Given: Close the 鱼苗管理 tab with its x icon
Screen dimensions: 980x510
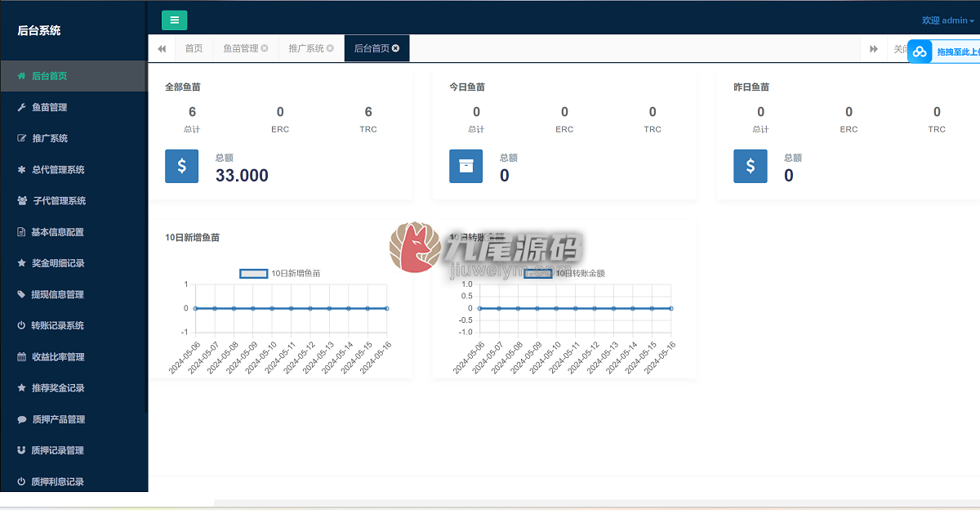Looking at the screenshot, I should 265,48.
